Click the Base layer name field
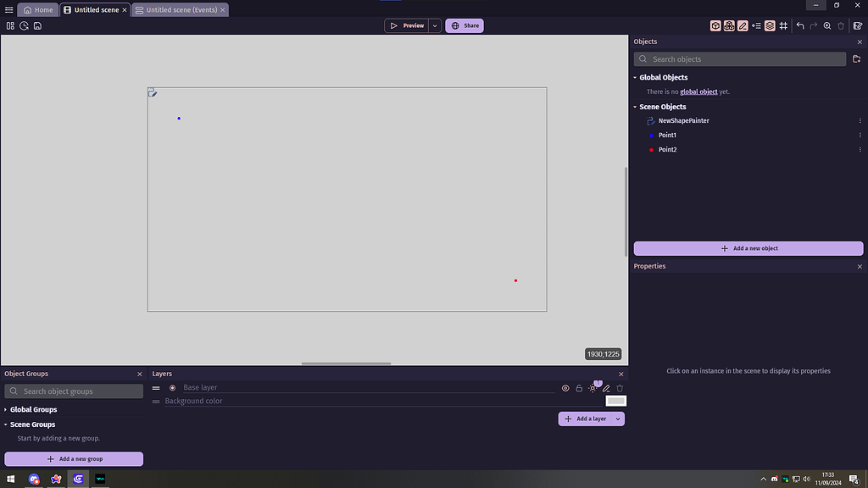 [368, 387]
